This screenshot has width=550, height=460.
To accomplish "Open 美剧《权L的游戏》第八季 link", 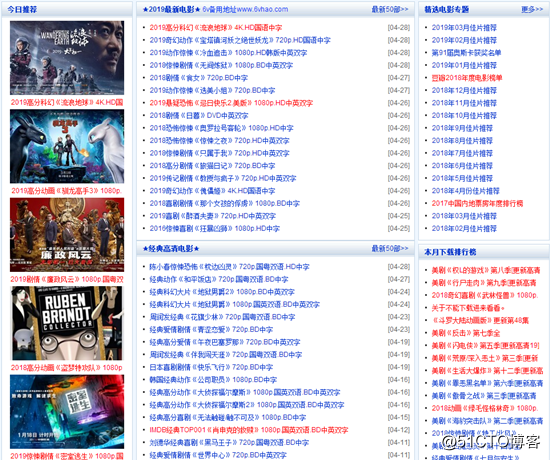I will click(x=486, y=271).
